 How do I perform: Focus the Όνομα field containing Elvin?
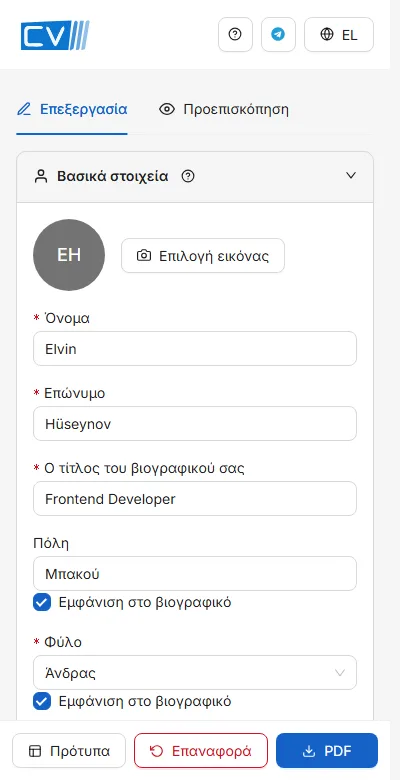(x=195, y=349)
